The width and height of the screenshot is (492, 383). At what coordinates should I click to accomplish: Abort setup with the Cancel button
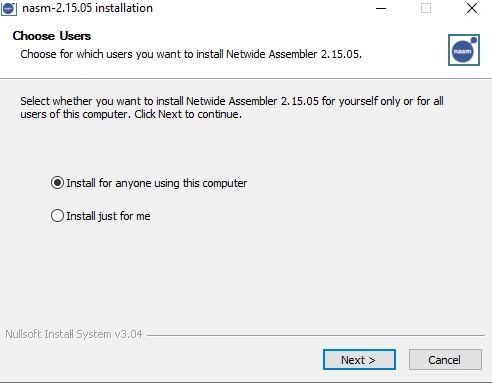click(445, 360)
